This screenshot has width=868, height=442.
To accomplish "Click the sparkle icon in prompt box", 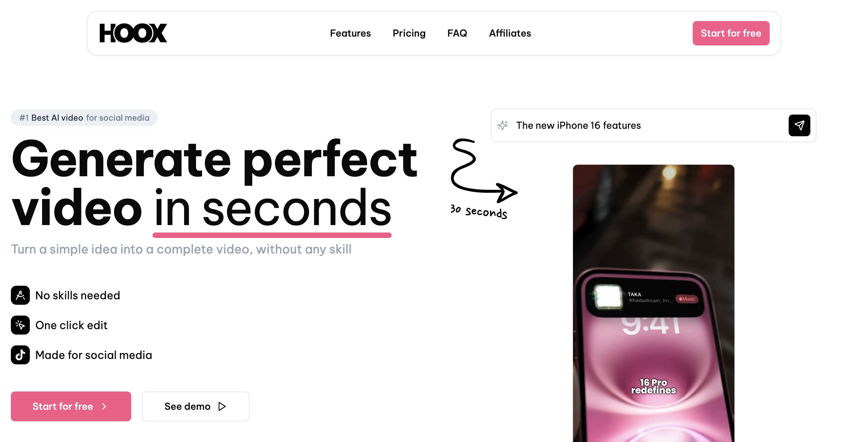I will (502, 125).
